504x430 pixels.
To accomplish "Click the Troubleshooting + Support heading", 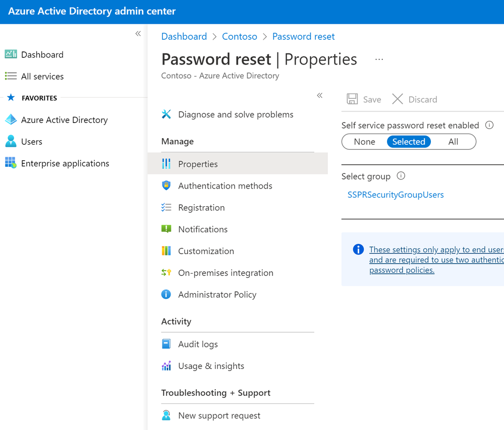I will [x=216, y=393].
